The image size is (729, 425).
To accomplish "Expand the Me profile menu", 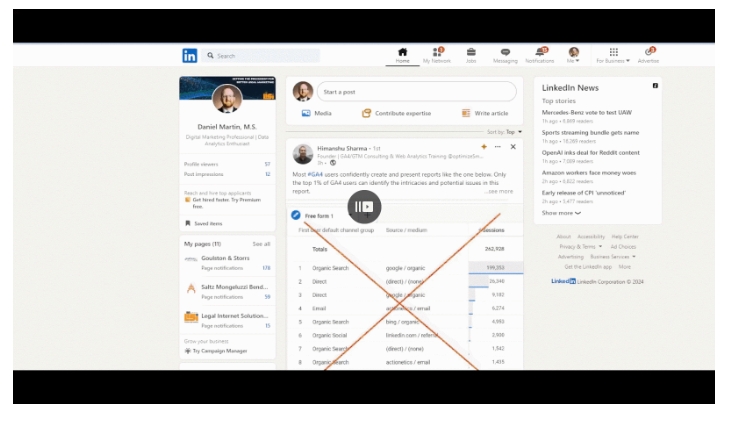I will tap(573, 55).
